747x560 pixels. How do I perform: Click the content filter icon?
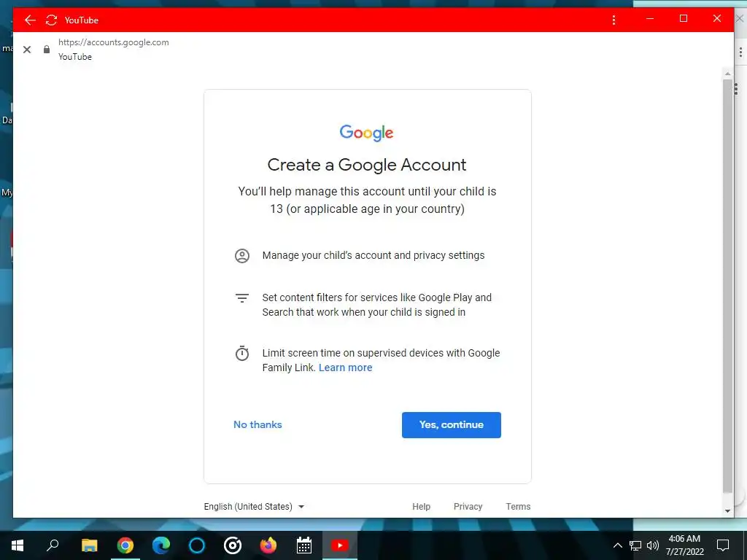click(x=242, y=298)
